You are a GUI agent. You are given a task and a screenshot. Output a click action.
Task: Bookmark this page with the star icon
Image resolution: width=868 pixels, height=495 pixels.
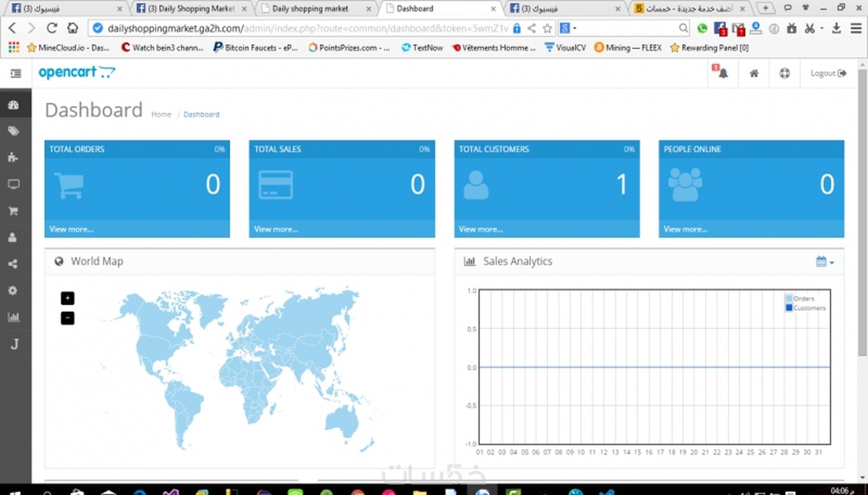[x=547, y=29]
